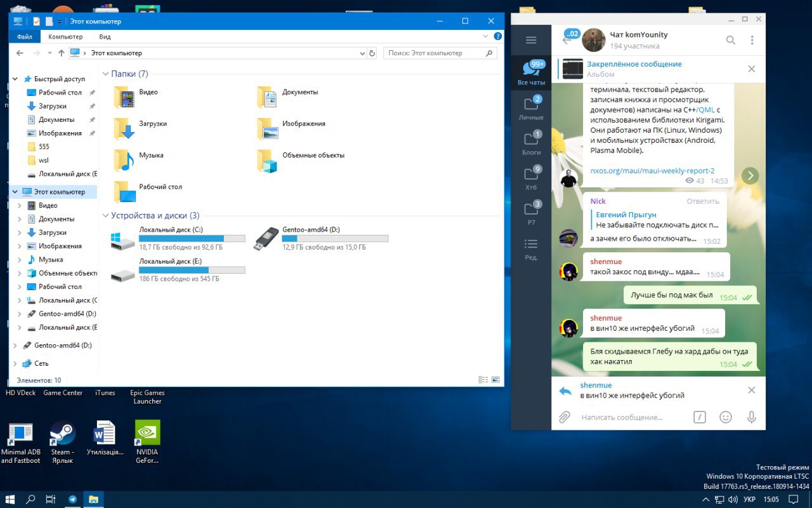Search within the komYounity chat
812x508 pixels.
[731, 40]
